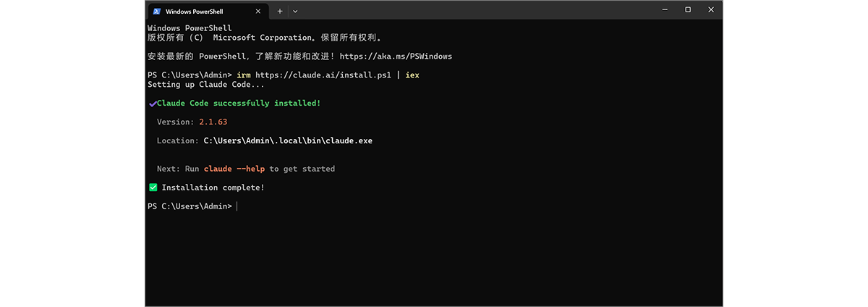Click the claude.exe location path text
Screen dimensions: 868x307
[x=288, y=141]
